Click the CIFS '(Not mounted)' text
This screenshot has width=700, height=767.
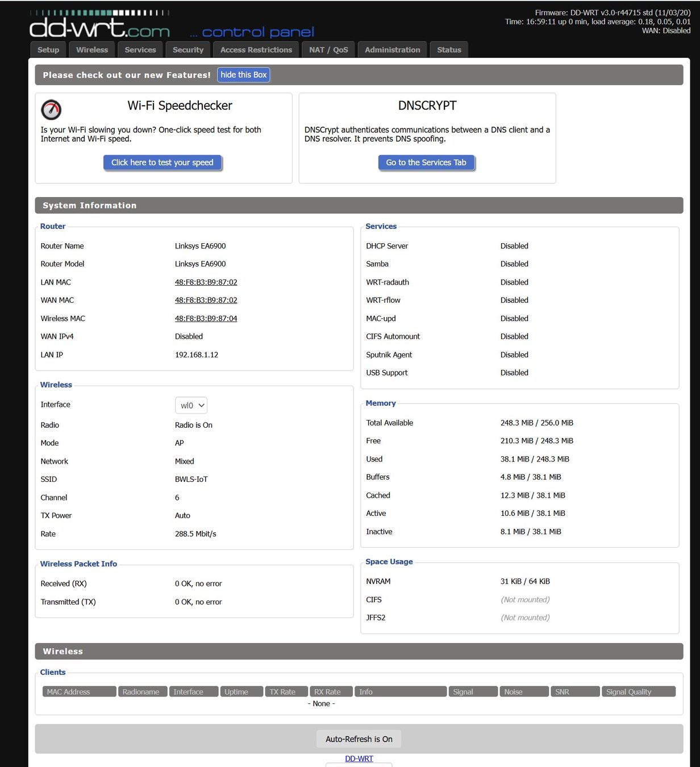pyautogui.click(x=525, y=599)
